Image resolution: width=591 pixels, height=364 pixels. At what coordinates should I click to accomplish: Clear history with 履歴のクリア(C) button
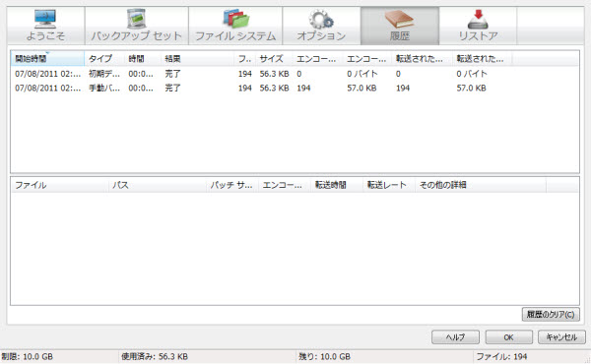(551, 314)
